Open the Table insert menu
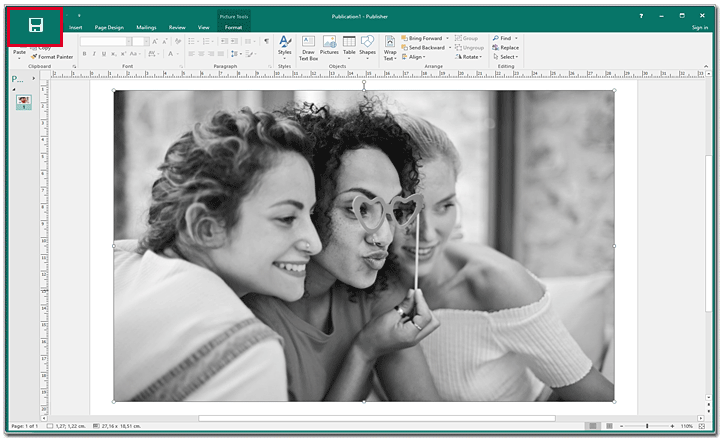The width and height of the screenshot is (720, 438). pos(349,47)
